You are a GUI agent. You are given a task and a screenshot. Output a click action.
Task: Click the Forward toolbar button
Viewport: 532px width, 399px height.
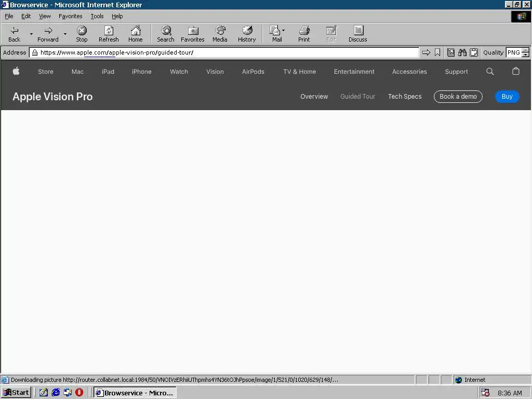pos(48,34)
